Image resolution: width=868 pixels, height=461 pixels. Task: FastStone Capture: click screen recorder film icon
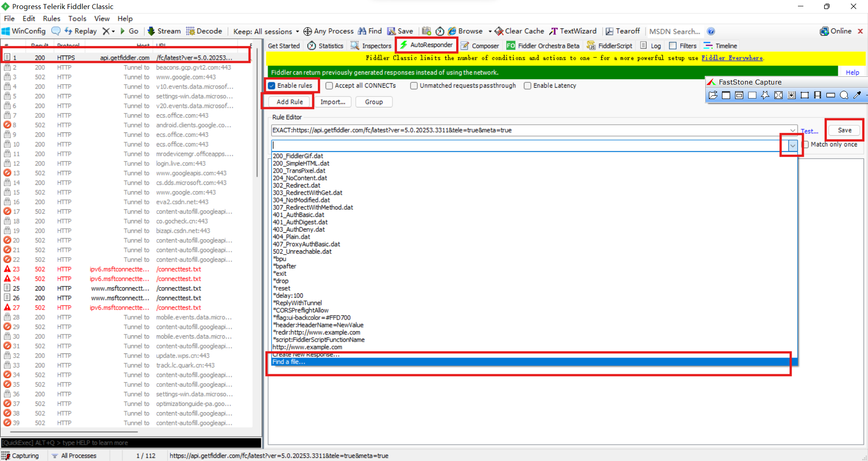(x=817, y=95)
